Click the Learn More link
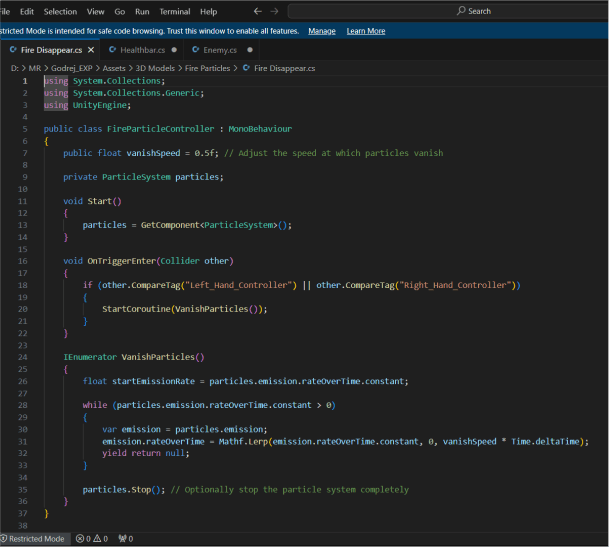Screen dimensions: 609x547 click(x=365, y=31)
